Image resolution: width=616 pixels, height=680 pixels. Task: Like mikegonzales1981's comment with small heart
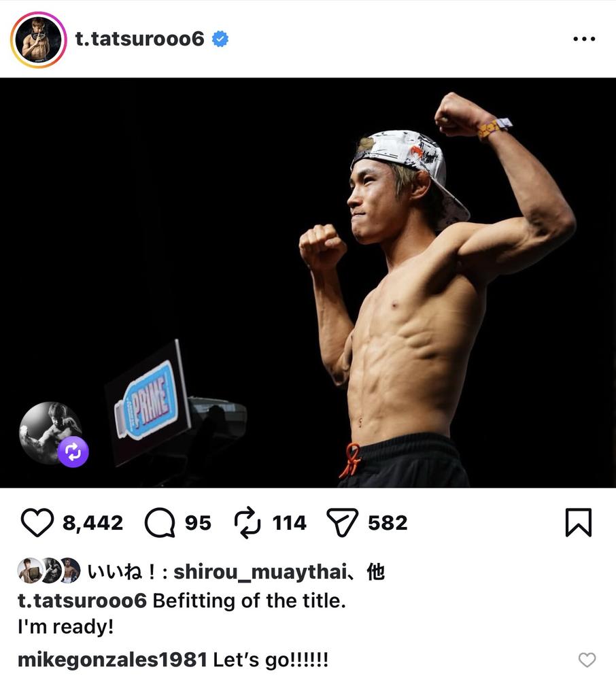(587, 660)
